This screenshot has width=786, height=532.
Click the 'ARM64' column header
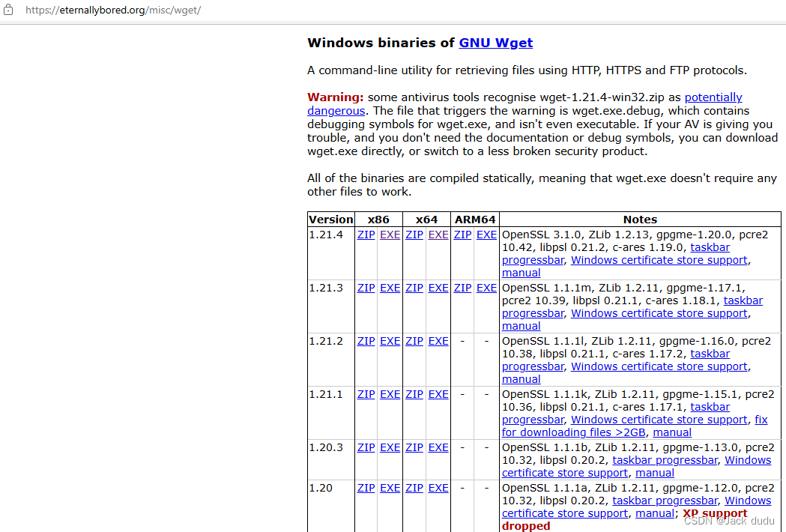point(475,220)
